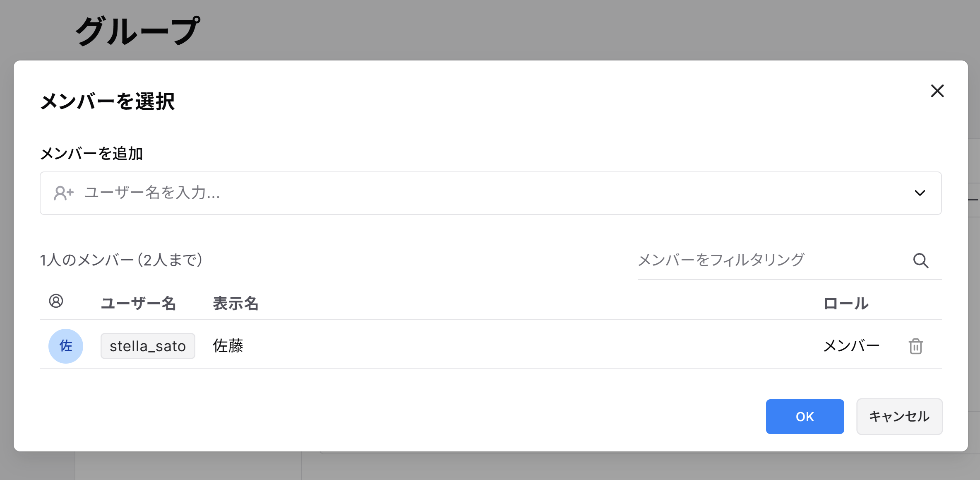
Task: Select the 表示名 column header
Action: coord(235,304)
